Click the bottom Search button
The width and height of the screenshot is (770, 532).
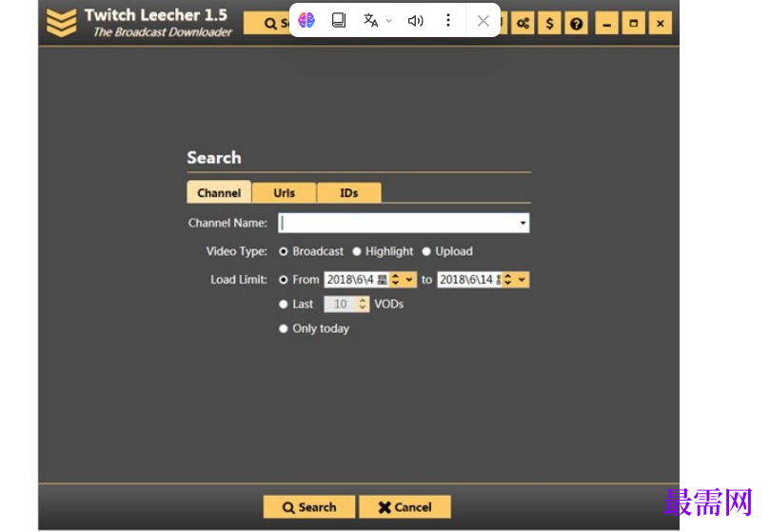click(309, 507)
